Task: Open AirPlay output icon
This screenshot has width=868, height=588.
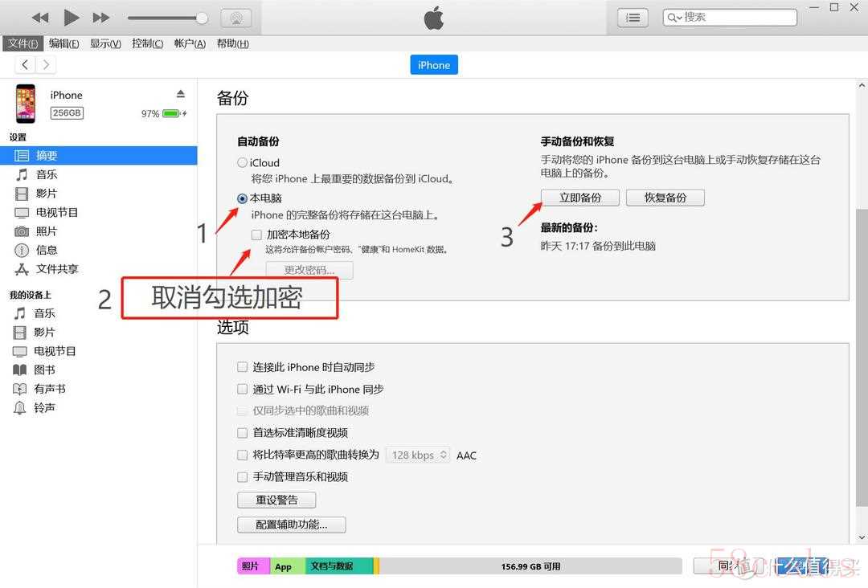Action: click(236, 18)
